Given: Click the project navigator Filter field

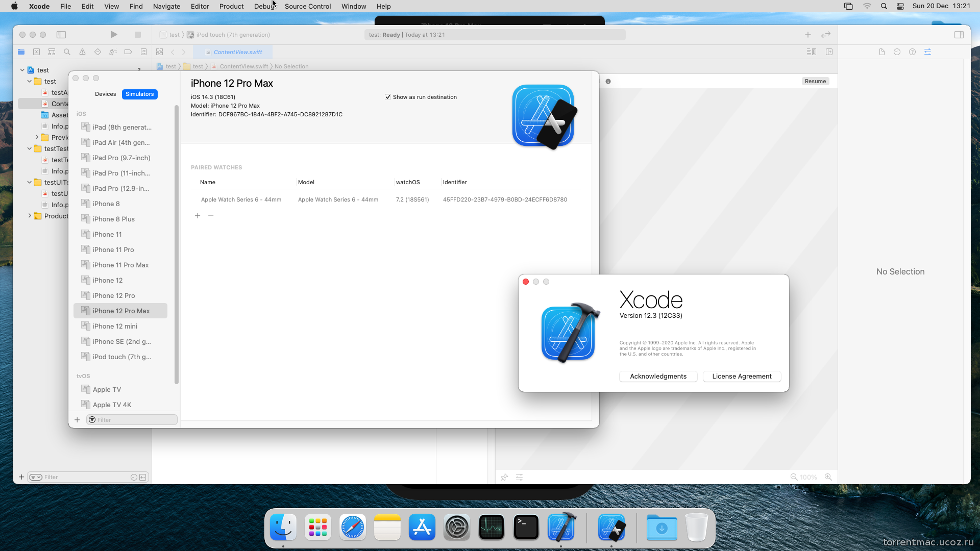Looking at the screenshot, I should tap(88, 477).
